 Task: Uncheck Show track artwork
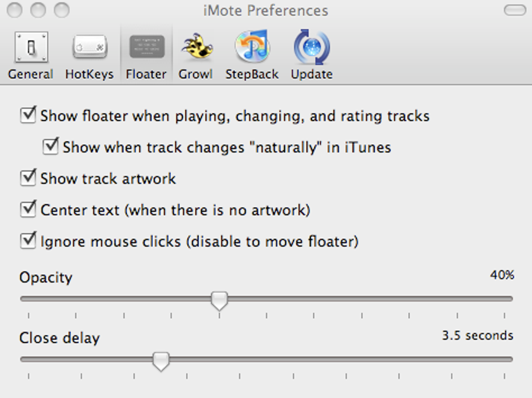(28, 178)
